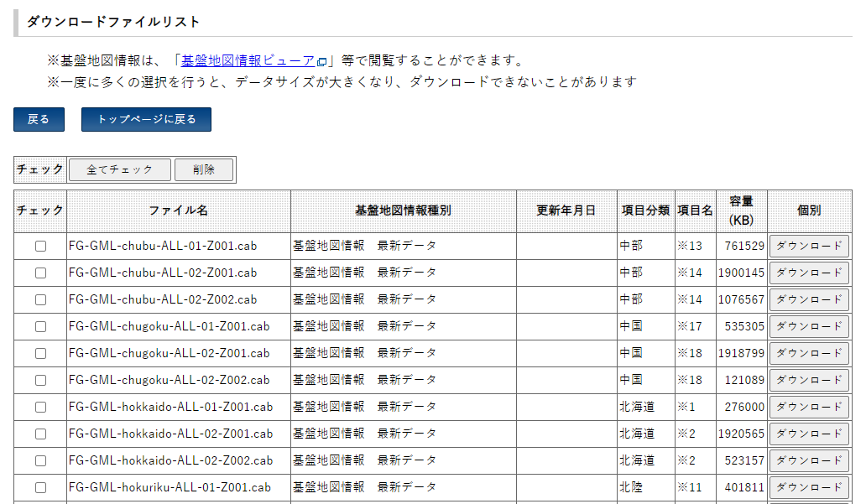Enable the checkbox for FG-GML-hokuriku-ALL-01-Z001.cab

pyautogui.click(x=40, y=488)
